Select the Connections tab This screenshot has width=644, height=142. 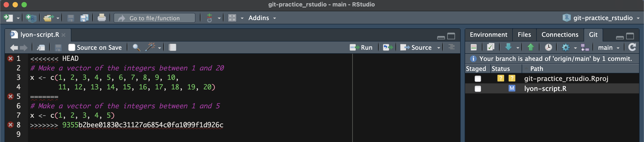tap(560, 35)
